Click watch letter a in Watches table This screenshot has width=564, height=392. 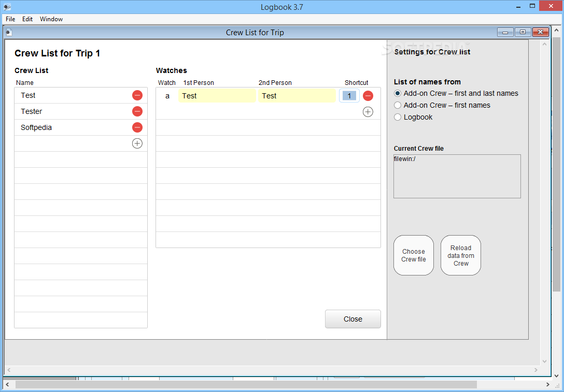[167, 96]
